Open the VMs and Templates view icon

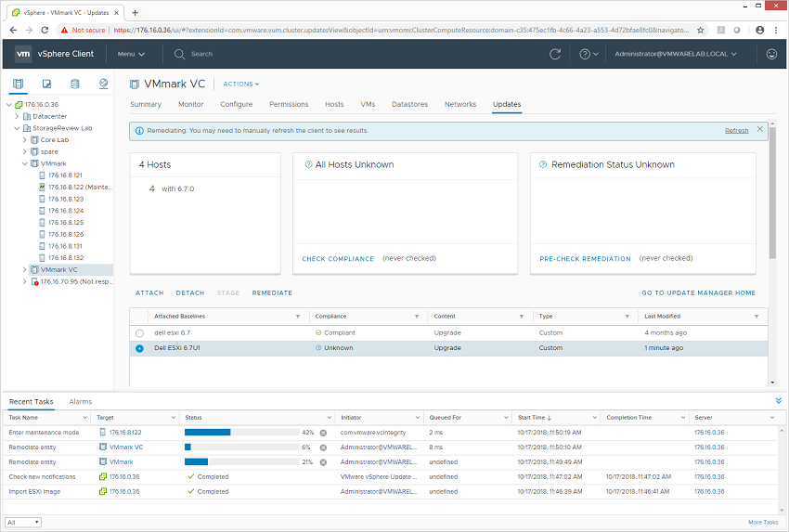coord(46,84)
